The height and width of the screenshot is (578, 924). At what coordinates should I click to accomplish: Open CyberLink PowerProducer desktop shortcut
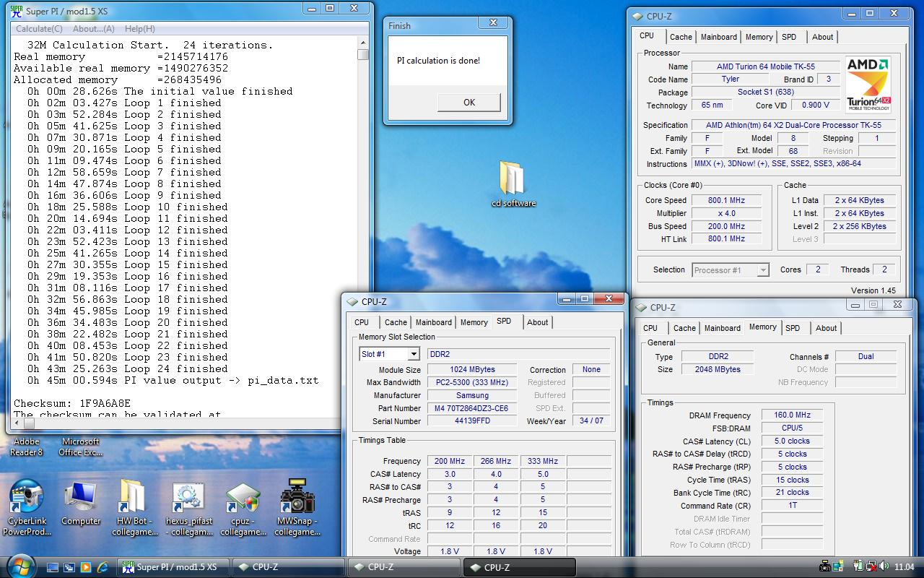(x=27, y=508)
